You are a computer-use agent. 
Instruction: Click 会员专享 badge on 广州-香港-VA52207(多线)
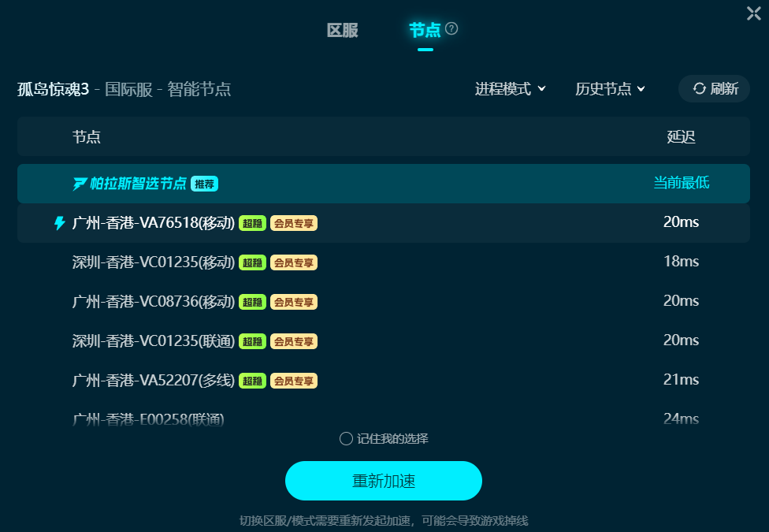pos(294,381)
